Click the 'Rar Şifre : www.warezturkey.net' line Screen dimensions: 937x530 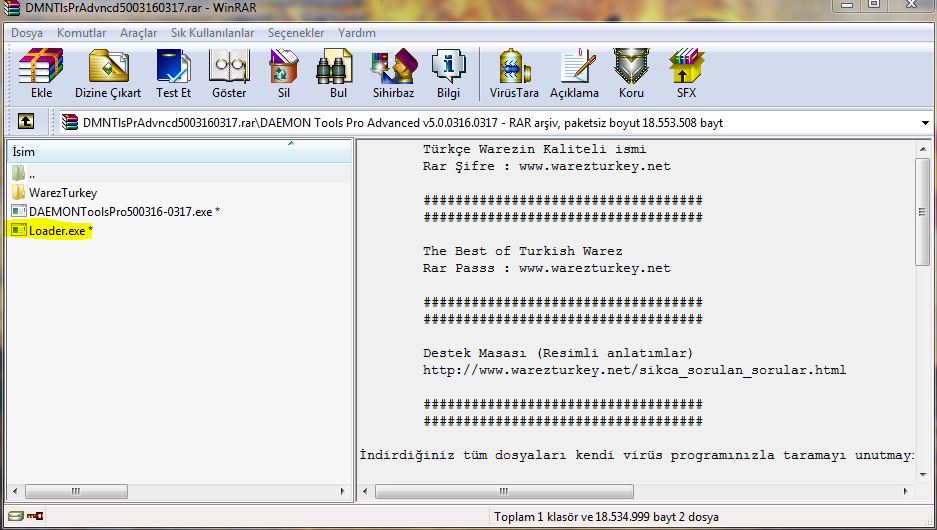pyautogui.click(x=546, y=166)
